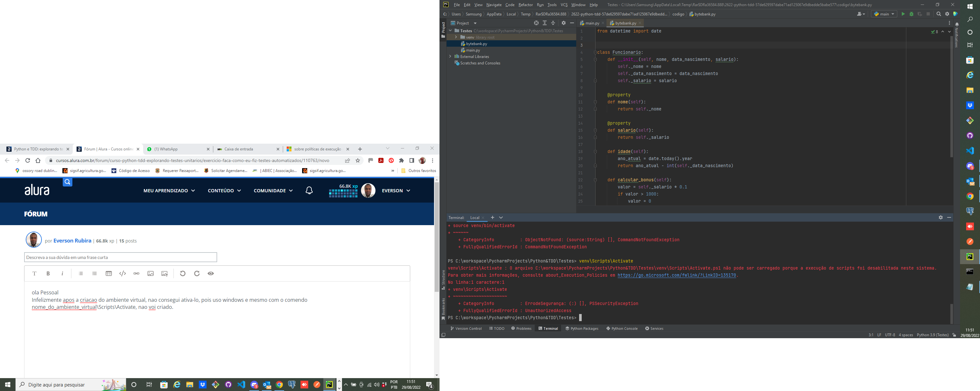Click the Italic formatting icon in forum editor
This screenshot has height=391, width=980.
point(62,273)
